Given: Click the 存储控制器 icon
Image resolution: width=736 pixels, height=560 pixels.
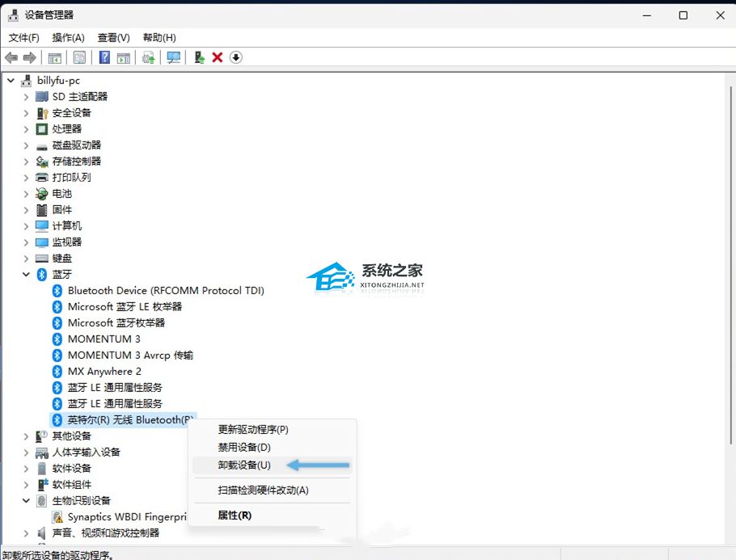Looking at the screenshot, I should coord(42,162).
